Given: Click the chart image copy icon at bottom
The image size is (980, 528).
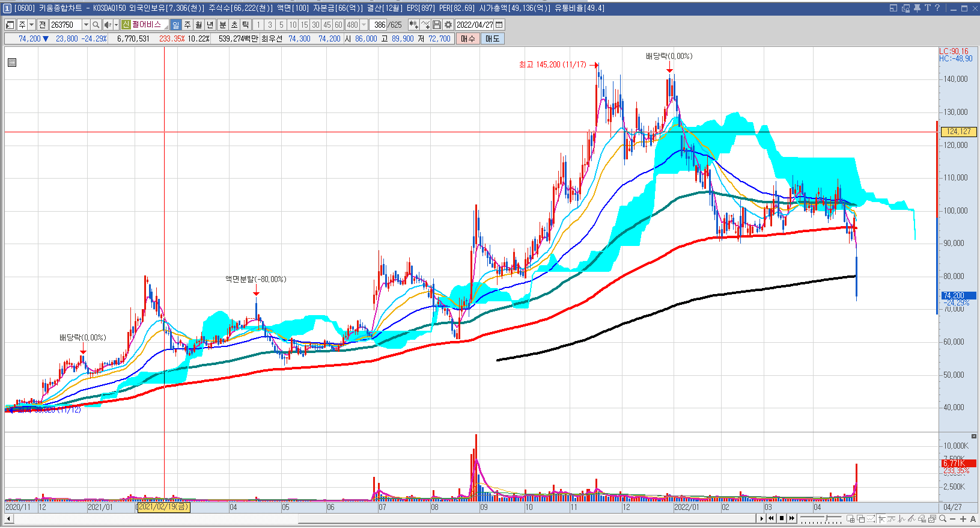Looking at the screenshot, I should click(932, 518).
